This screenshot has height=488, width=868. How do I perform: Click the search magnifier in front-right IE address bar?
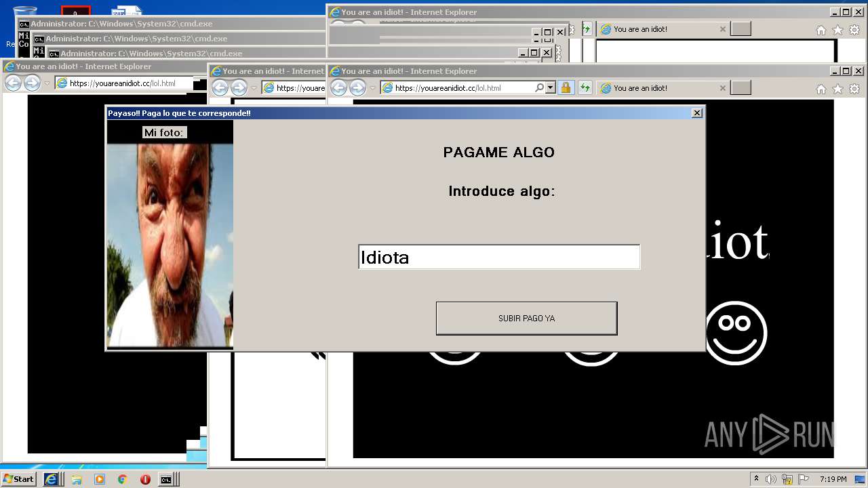(x=540, y=88)
